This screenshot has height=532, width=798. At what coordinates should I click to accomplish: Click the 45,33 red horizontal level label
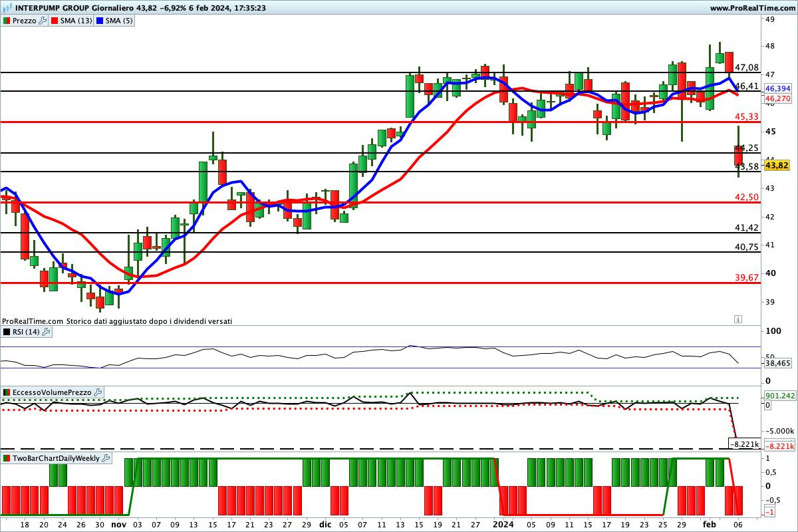click(746, 116)
